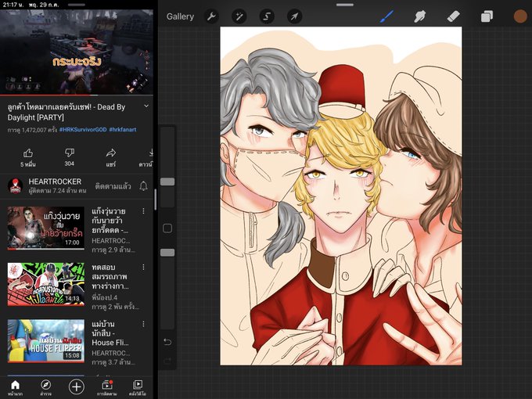Undo the last stroke in Procreate
532x399 pixels.
[x=167, y=342]
